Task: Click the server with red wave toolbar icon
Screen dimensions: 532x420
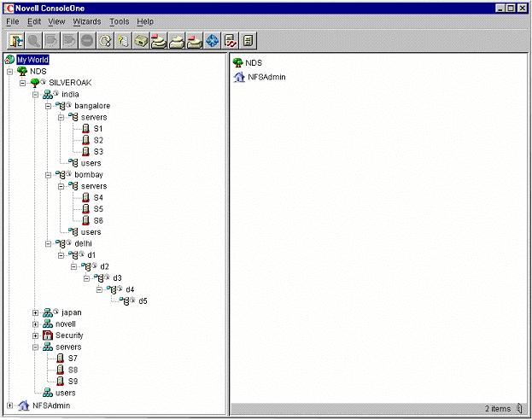Action: [x=231, y=41]
